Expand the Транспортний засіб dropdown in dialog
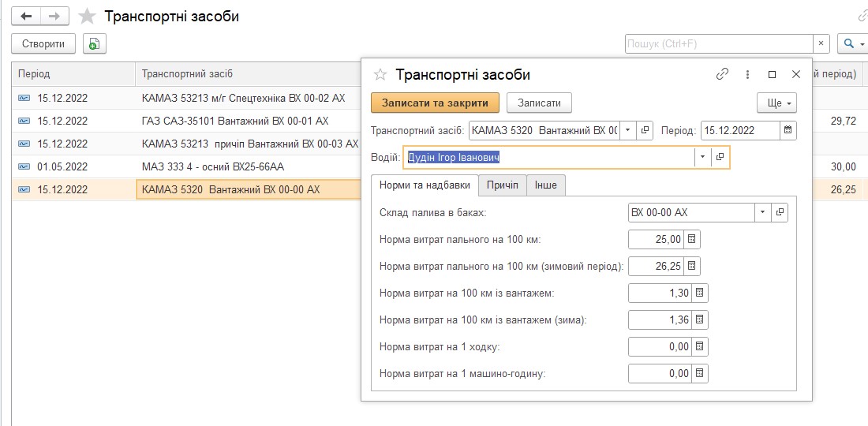Viewport: 868px width, 426px height. pyautogui.click(x=628, y=130)
